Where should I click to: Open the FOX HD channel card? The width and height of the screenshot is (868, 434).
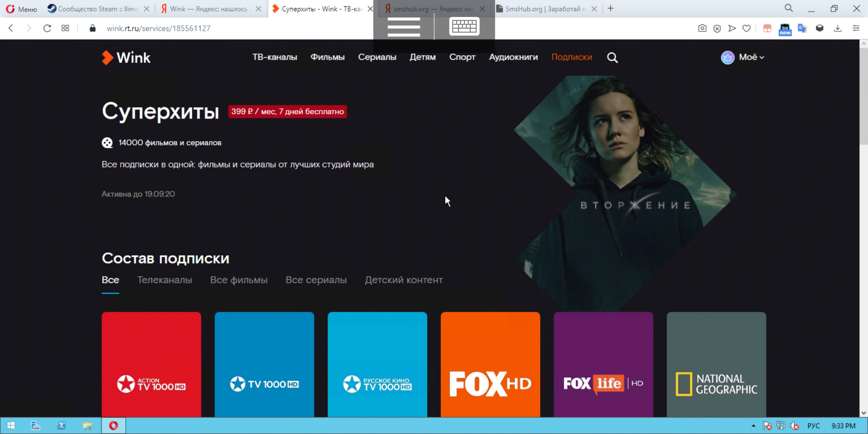490,364
